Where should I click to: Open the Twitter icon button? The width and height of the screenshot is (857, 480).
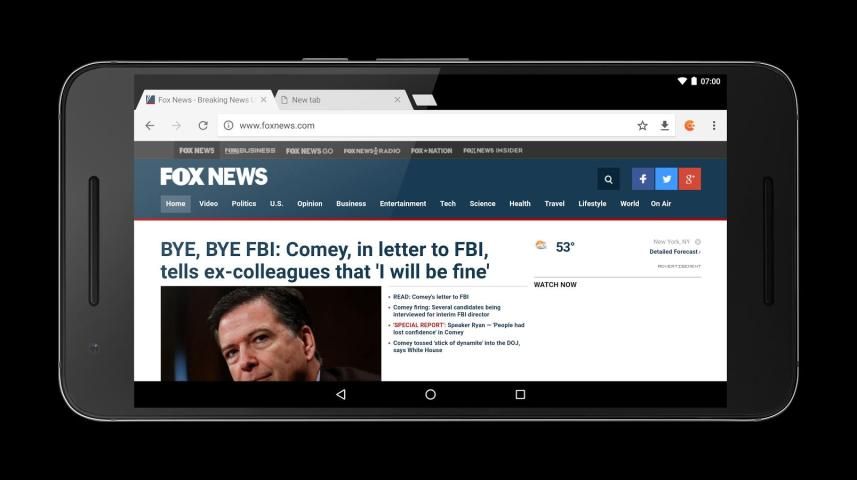pos(666,179)
